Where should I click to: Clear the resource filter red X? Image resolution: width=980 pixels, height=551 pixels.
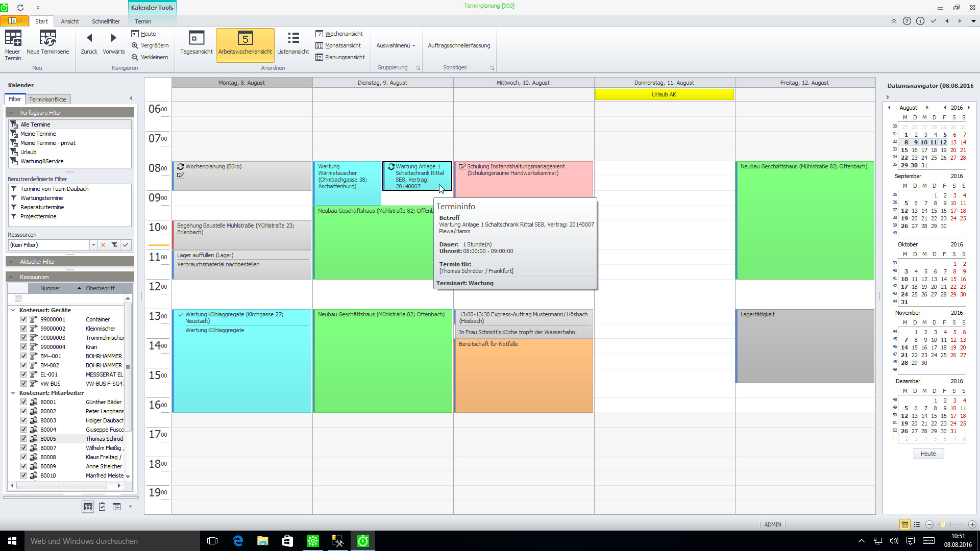(x=103, y=245)
